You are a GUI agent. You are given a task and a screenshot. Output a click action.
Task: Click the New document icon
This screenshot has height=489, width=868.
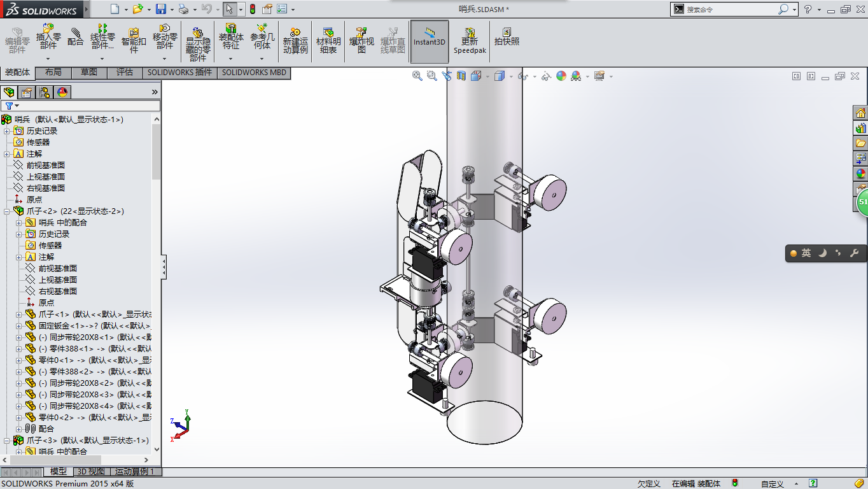point(115,9)
